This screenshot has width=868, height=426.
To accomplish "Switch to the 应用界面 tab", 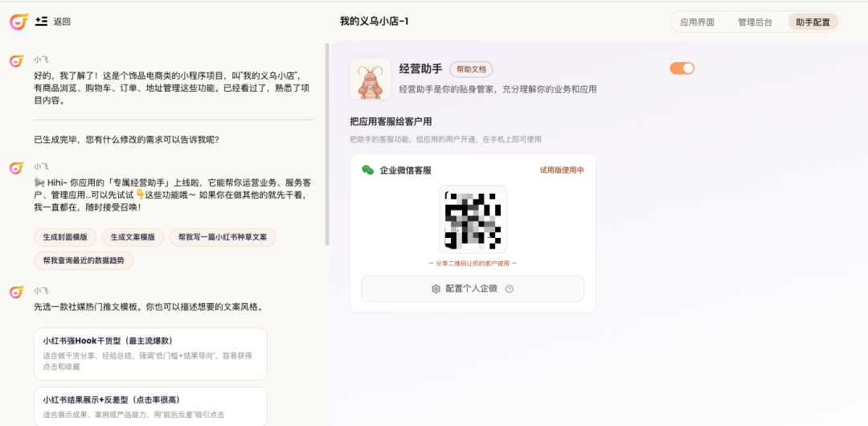I will pyautogui.click(x=697, y=23).
